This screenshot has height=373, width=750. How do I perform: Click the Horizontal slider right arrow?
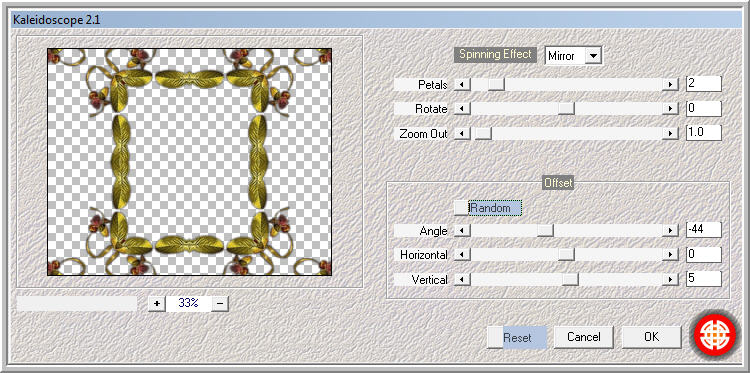[x=671, y=255]
